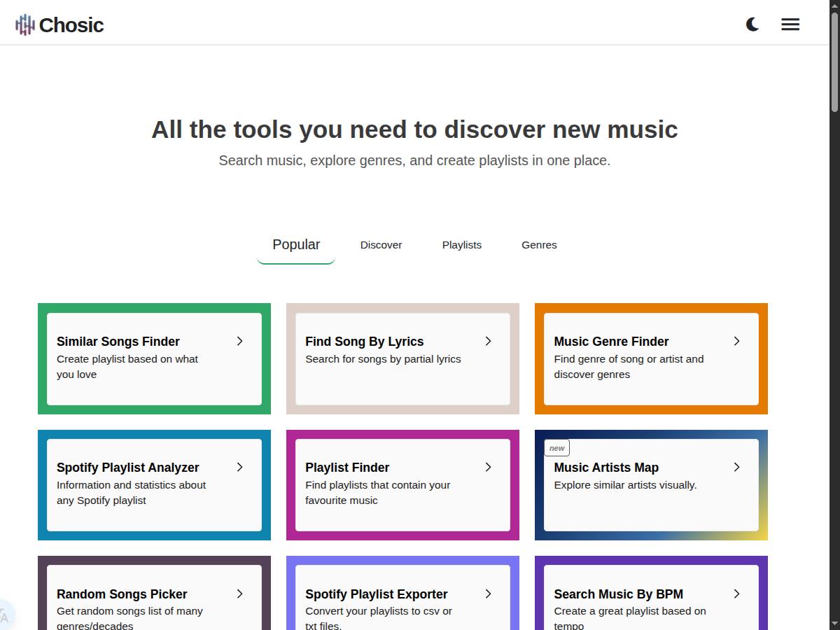Click the chevron on Spotify Playlist Analyzer
The height and width of the screenshot is (630, 840).
pyautogui.click(x=239, y=467)
